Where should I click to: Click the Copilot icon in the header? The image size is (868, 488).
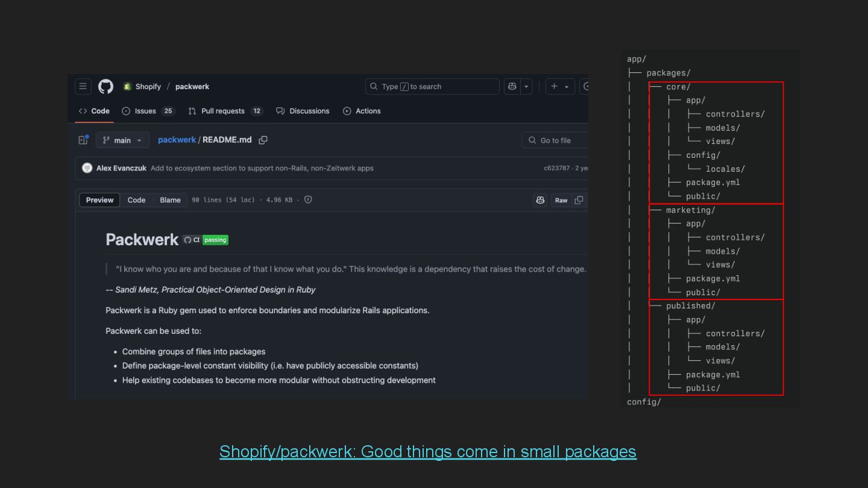[512, 87]
